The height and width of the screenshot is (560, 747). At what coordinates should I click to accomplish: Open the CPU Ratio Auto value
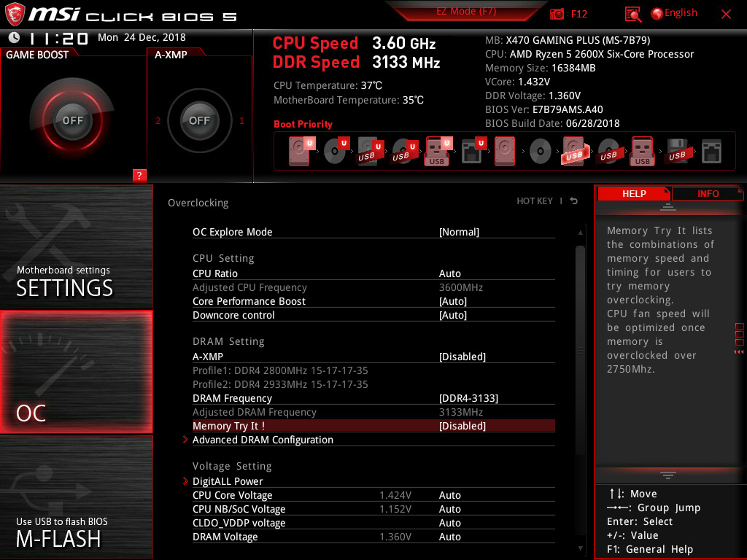pos(449,273)
